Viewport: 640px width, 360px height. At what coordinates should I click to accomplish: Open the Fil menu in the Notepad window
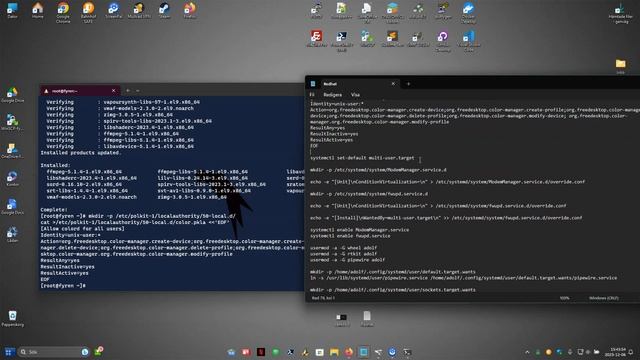(x=312, y=95)
